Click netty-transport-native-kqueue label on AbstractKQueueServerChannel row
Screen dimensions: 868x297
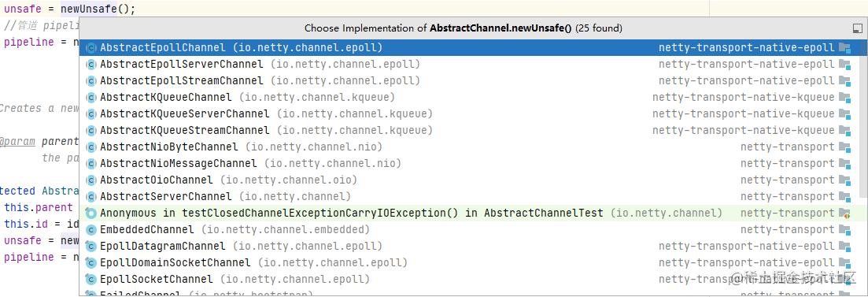click(x=743, y=114)
